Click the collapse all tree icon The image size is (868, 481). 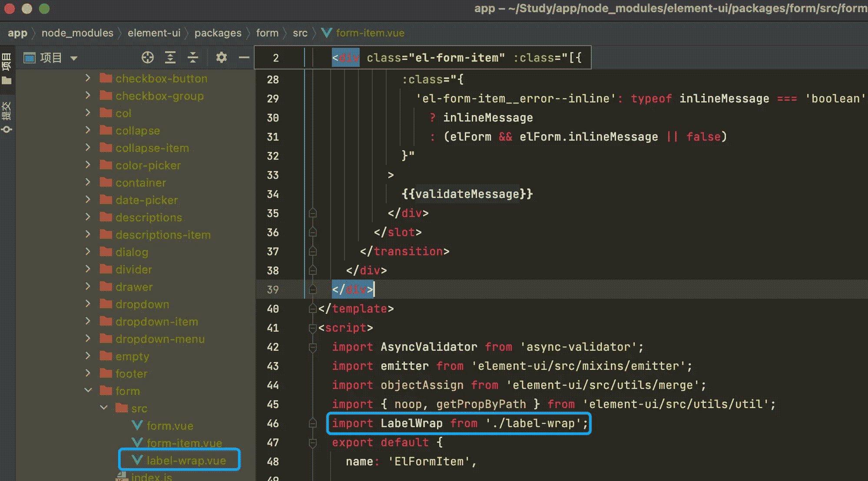coord(192,57)
